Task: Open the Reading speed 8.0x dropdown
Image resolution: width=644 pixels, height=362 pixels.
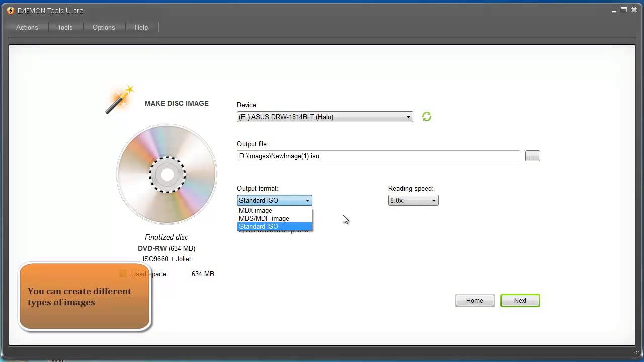Action: click(413, 200)
